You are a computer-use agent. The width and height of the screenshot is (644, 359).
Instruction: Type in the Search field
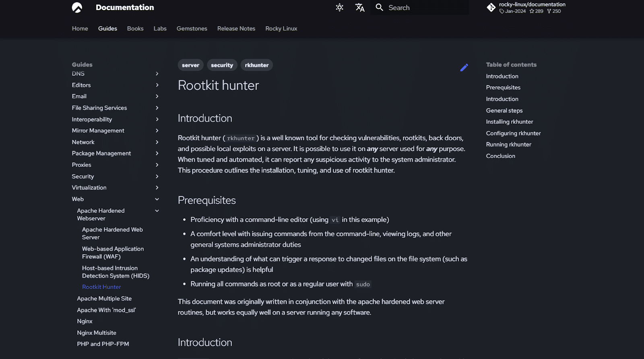coord(427,8)
